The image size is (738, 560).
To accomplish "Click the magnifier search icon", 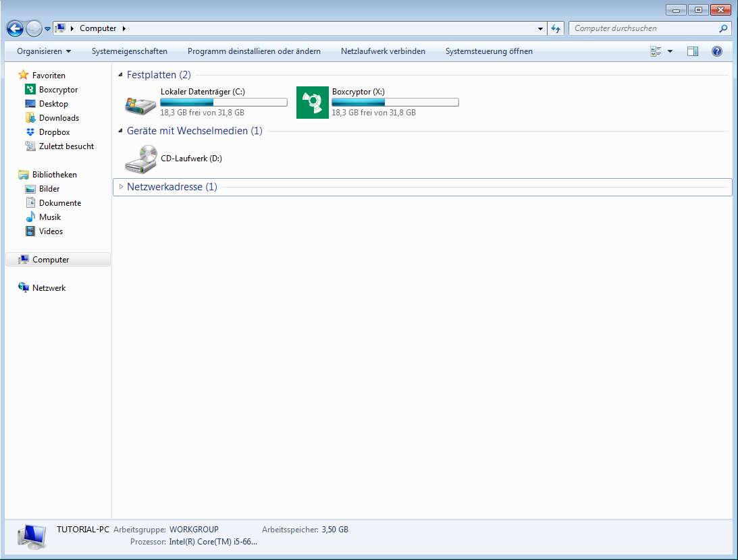I will point(723,28).
